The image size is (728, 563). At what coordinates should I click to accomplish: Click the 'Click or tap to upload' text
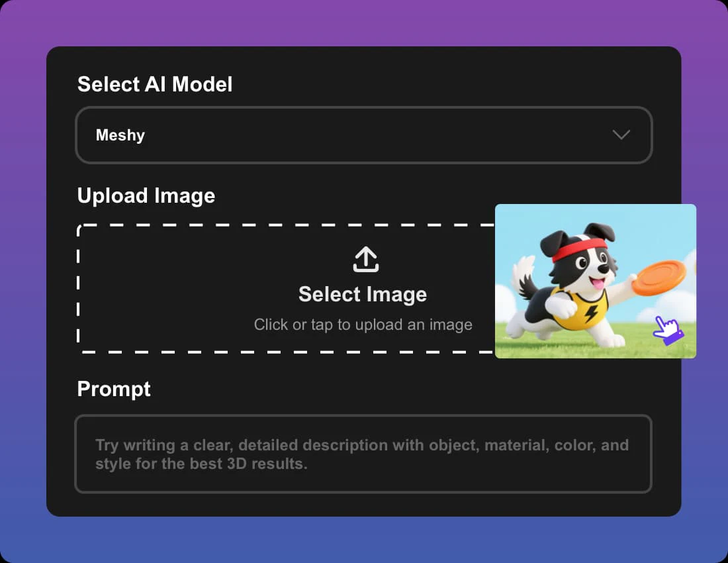click(363, 325)
